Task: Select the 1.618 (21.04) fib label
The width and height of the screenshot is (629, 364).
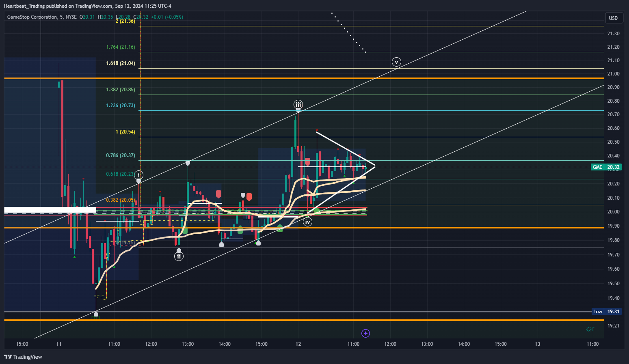Action: (x=121, y=63)
